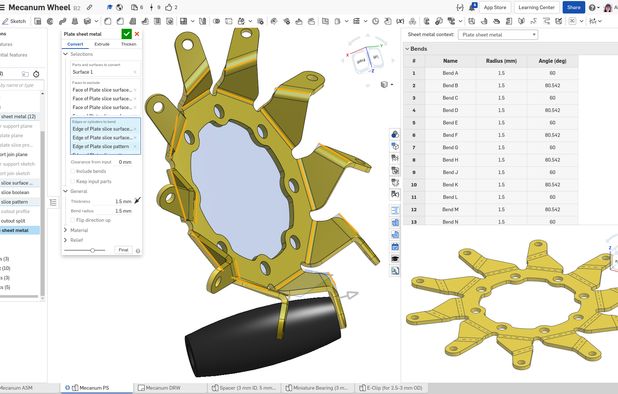Viewport: 618px width, 394px height.
Task: Switch to the Convert tab
Action: 75,44
